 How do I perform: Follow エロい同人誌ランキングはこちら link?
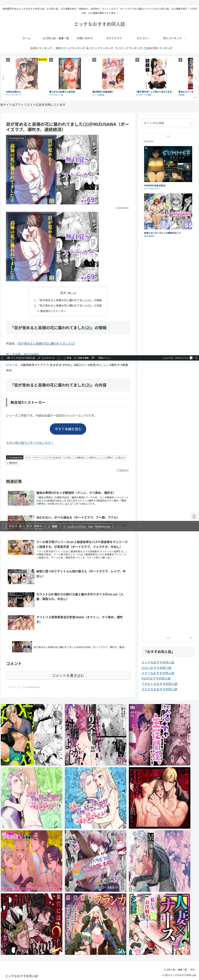[30, 443]
